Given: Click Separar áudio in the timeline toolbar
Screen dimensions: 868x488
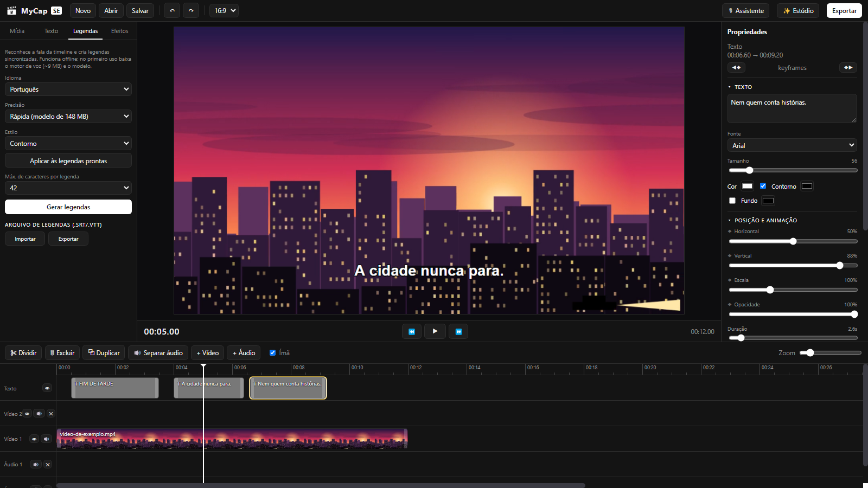Looking at the screenshot, I should [x=158, y=353].
